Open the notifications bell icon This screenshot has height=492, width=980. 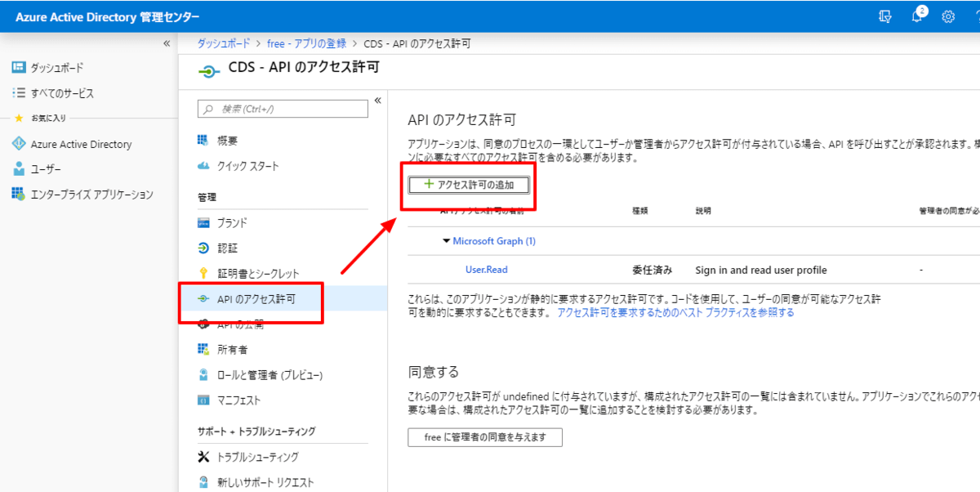pos(918,16)
